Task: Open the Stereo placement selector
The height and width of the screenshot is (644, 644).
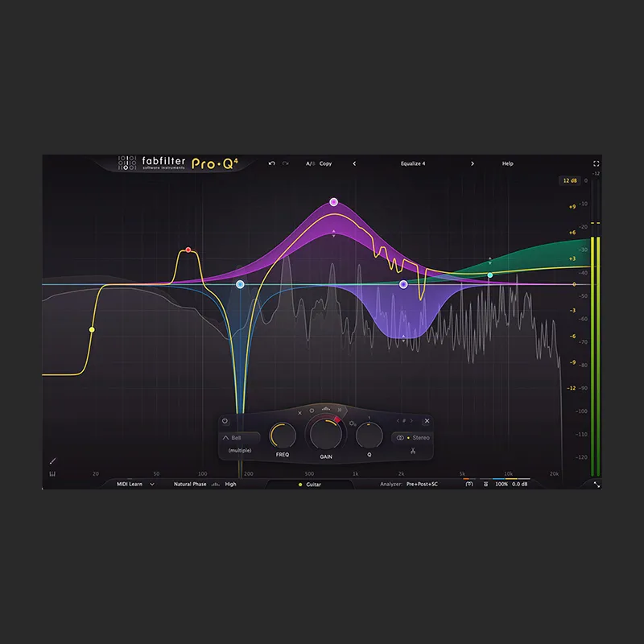Action: [x=412, y=438]
